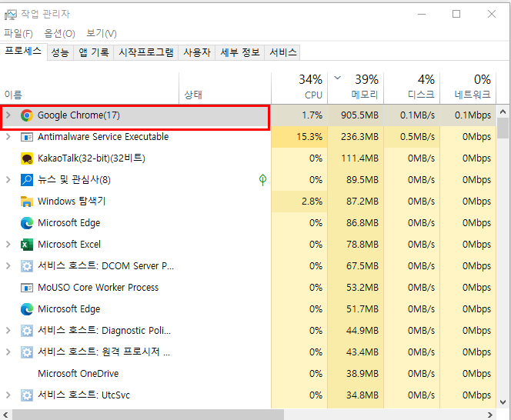511x420 pixels.
Task: Click the 78.8MB memory cell for Excel
Action: (x=356, y=245)
